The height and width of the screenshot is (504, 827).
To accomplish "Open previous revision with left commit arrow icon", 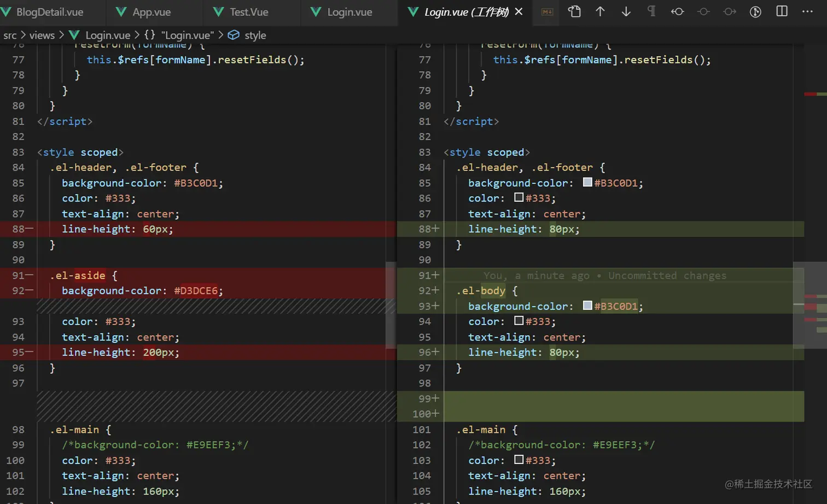I will coord(678,11).
